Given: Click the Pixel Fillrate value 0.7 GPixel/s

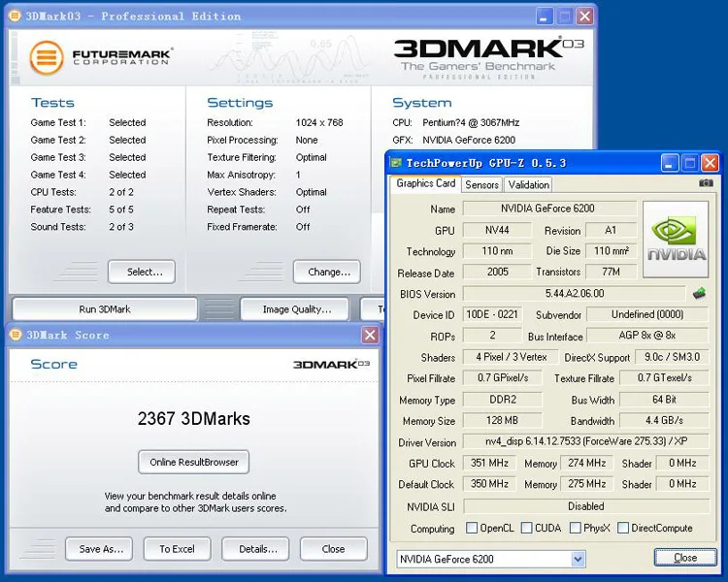Looking at the screenshot, I should [x=503, y=377].
